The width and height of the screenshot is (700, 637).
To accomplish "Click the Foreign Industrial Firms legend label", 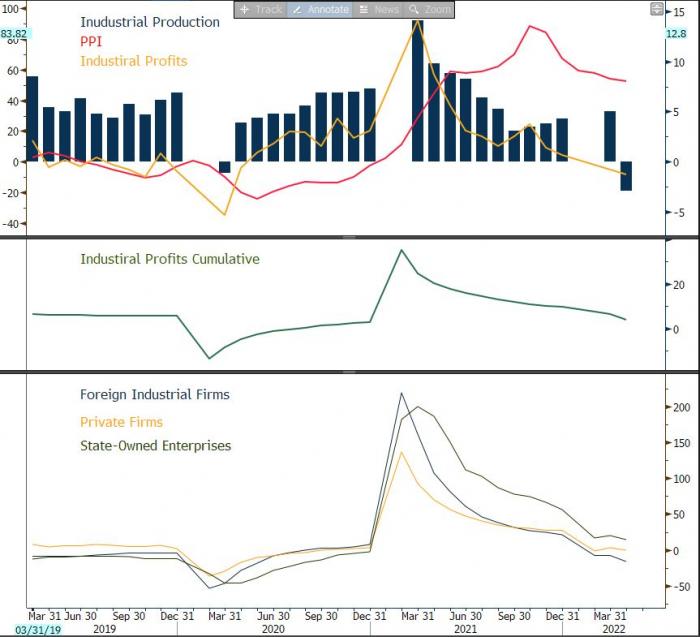I will [155, 395].
